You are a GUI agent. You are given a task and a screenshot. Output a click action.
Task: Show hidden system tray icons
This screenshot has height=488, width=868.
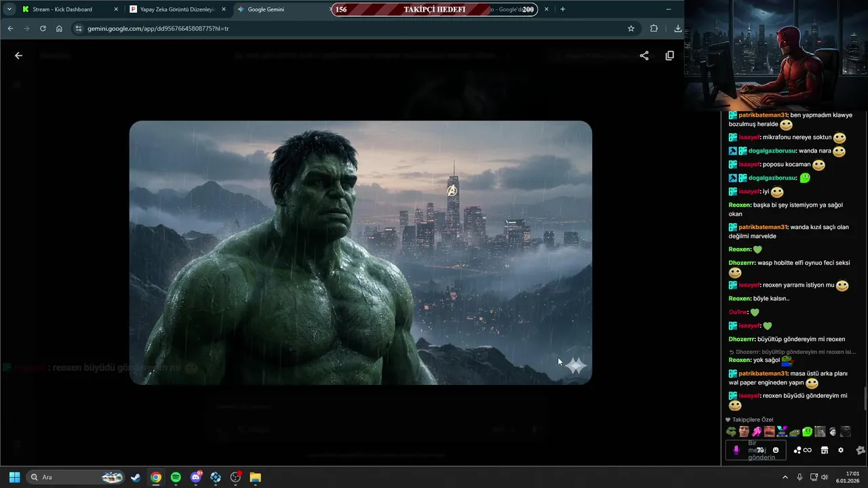tap(785, 477)
